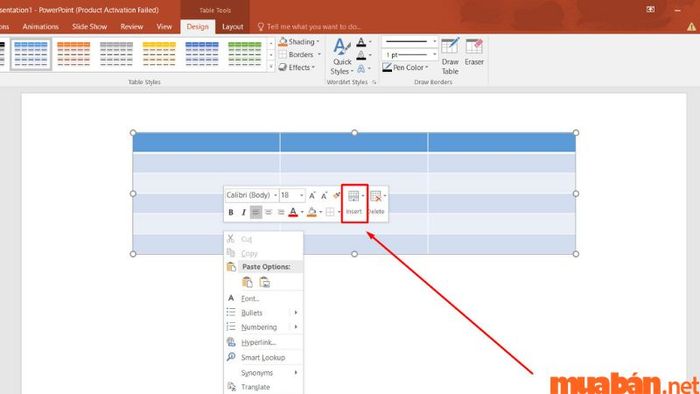Choose the gray table style thumbnail
700x394 pixels.
pos(117,54)
